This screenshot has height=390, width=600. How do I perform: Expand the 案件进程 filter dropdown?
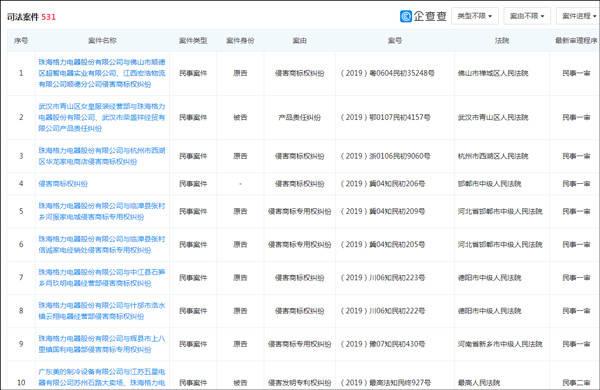[x=578, y=16]
